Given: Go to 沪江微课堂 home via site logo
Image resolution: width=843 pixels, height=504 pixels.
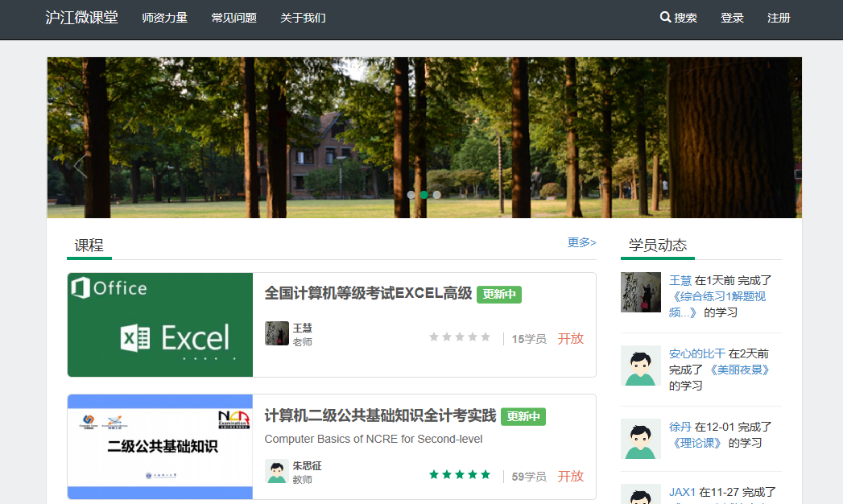Looking at the screenshot, I should [81, 18].
